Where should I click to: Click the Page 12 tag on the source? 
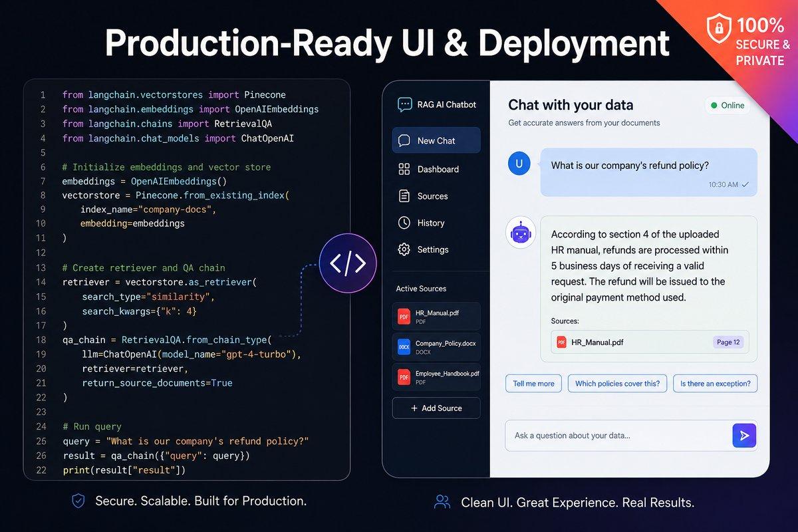(728, 342)
